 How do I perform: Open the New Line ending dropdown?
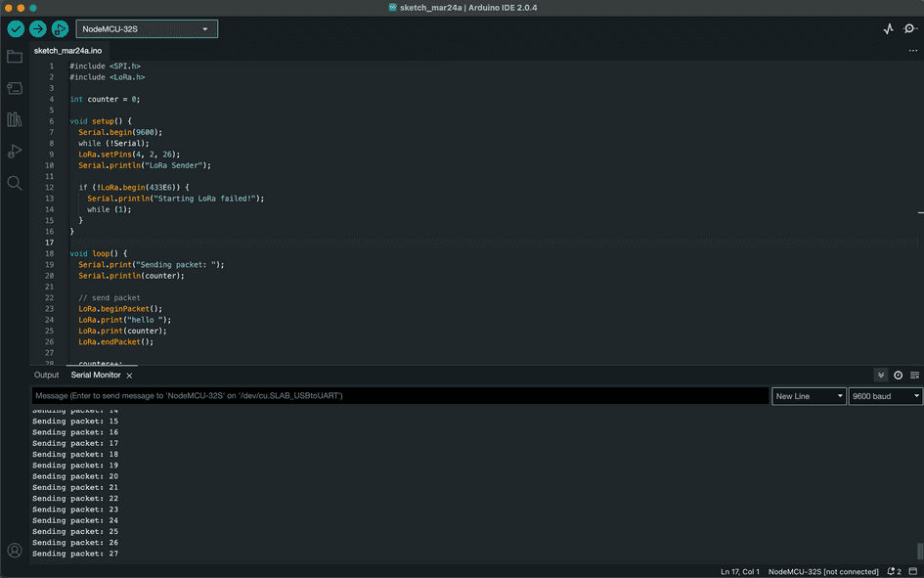pos(809,396)
